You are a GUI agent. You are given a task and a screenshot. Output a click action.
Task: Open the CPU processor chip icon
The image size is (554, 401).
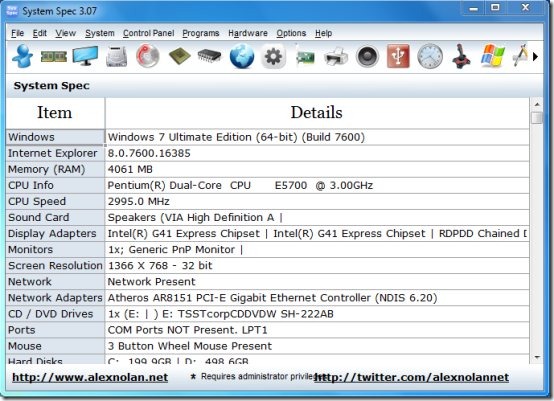click(x=179, y=56)
